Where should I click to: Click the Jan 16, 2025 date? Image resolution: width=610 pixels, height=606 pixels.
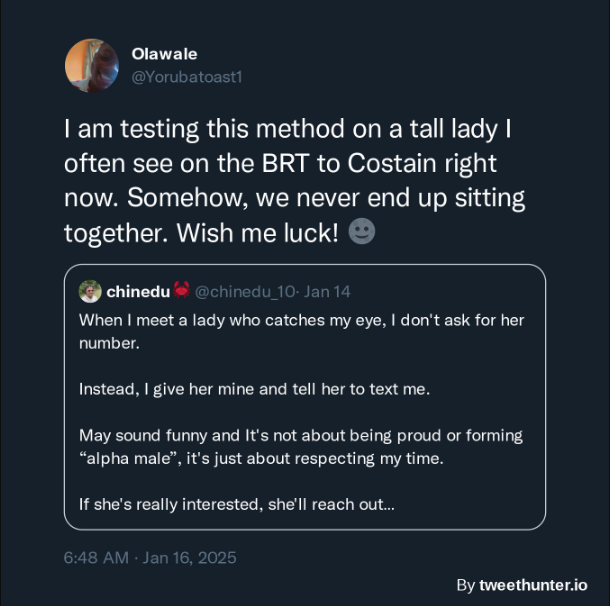190,557
